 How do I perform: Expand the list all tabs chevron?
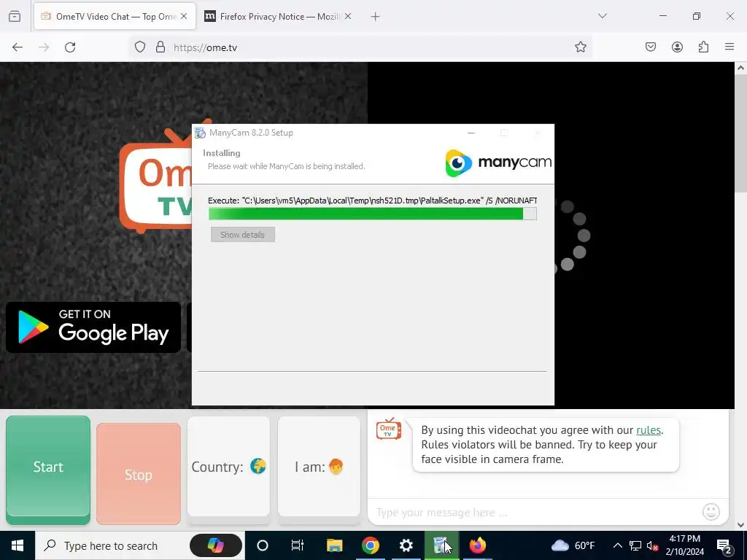pos(602,16)
